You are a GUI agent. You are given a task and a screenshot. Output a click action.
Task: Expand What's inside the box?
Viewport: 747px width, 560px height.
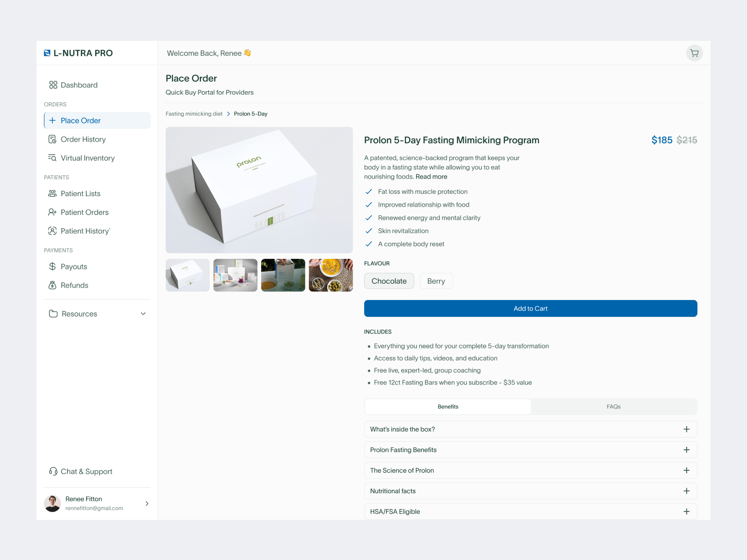click(530, 429)
